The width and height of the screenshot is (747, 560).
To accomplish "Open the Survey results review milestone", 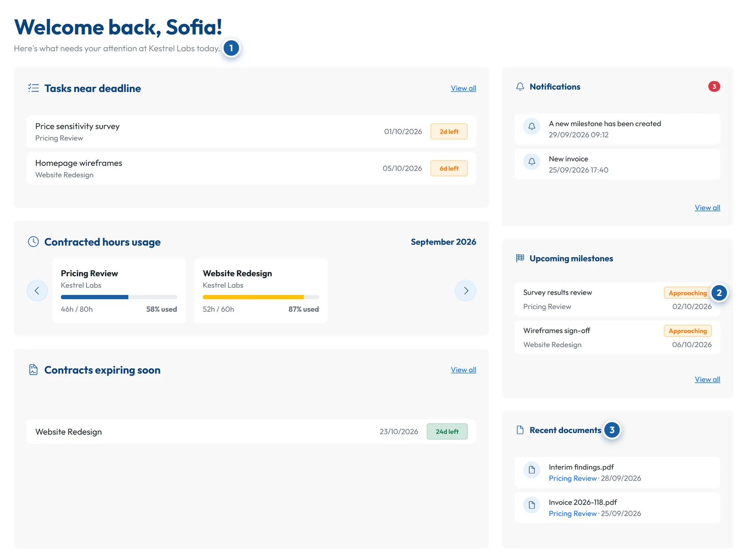I will point(617,300).
